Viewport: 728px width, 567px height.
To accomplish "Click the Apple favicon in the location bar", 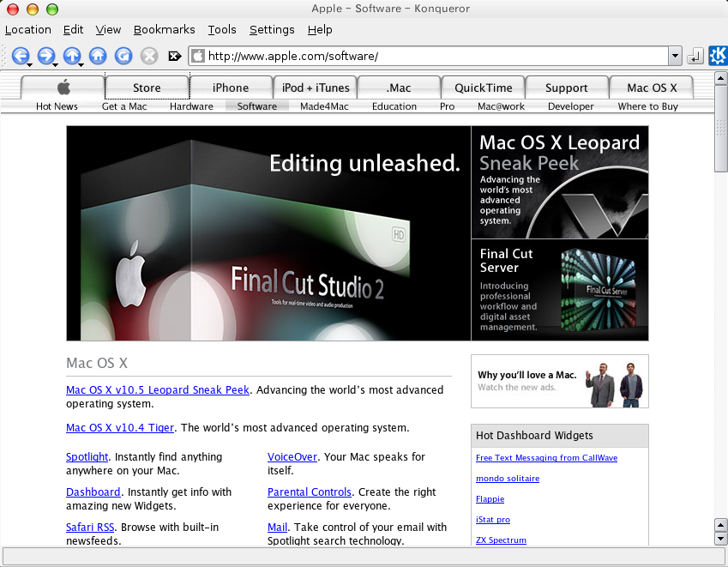I will click(x=198, y=57).
